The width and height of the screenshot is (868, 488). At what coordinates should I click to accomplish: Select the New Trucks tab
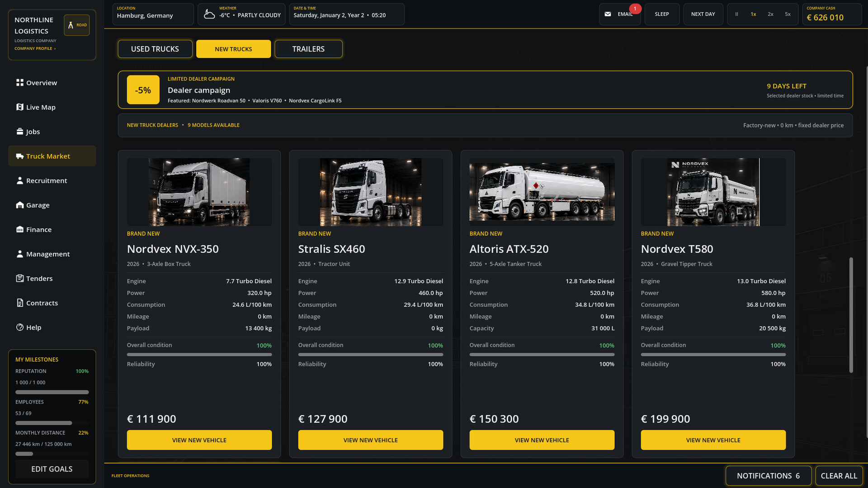tap(233, 49)
